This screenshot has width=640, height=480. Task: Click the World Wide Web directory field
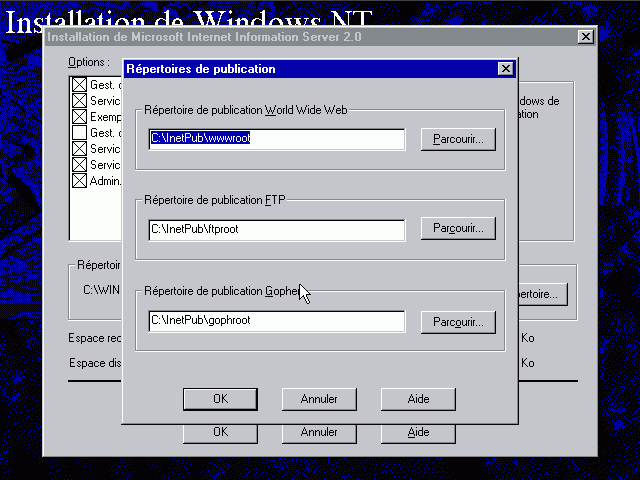276,139
